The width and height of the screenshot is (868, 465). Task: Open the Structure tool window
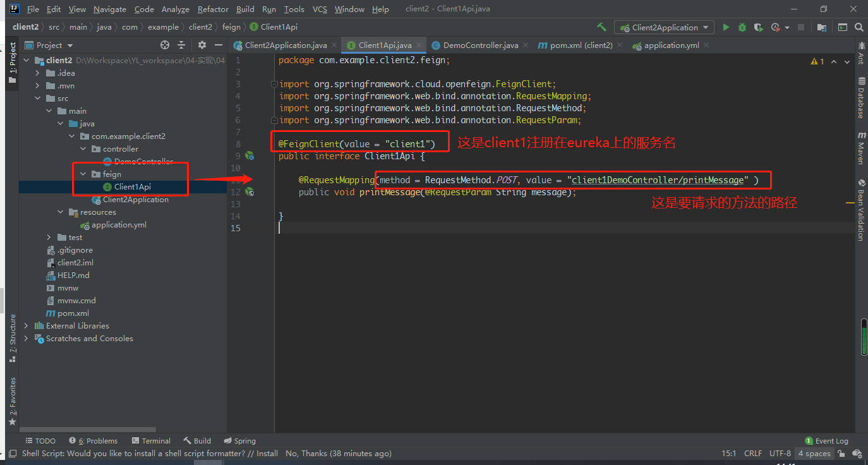click(x=12, y=338)
